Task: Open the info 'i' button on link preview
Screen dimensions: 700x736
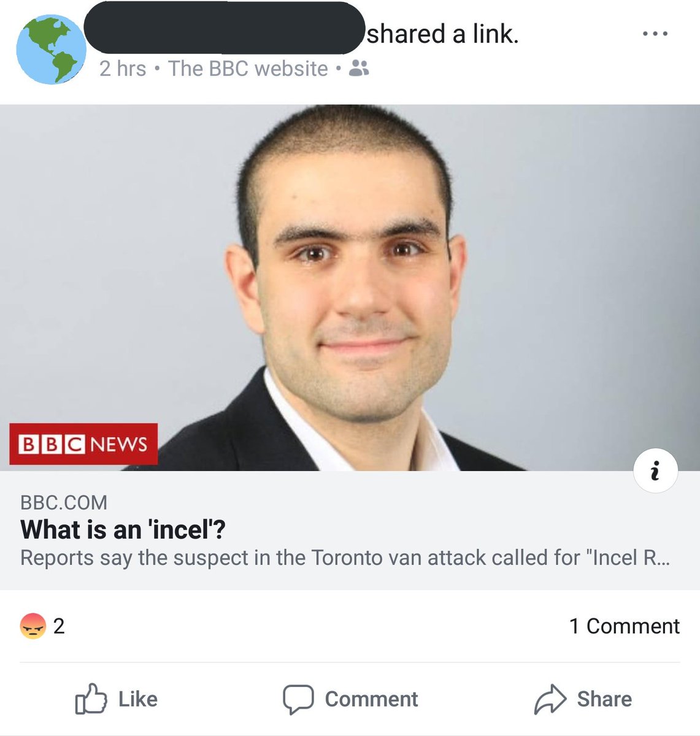Action: point(655,471)
